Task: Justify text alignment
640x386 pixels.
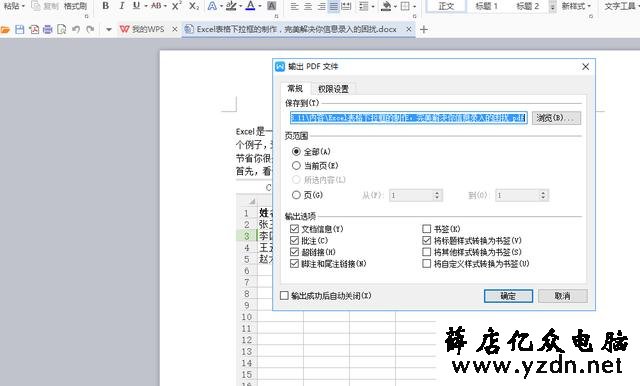Action: click(x=333, y=6)
